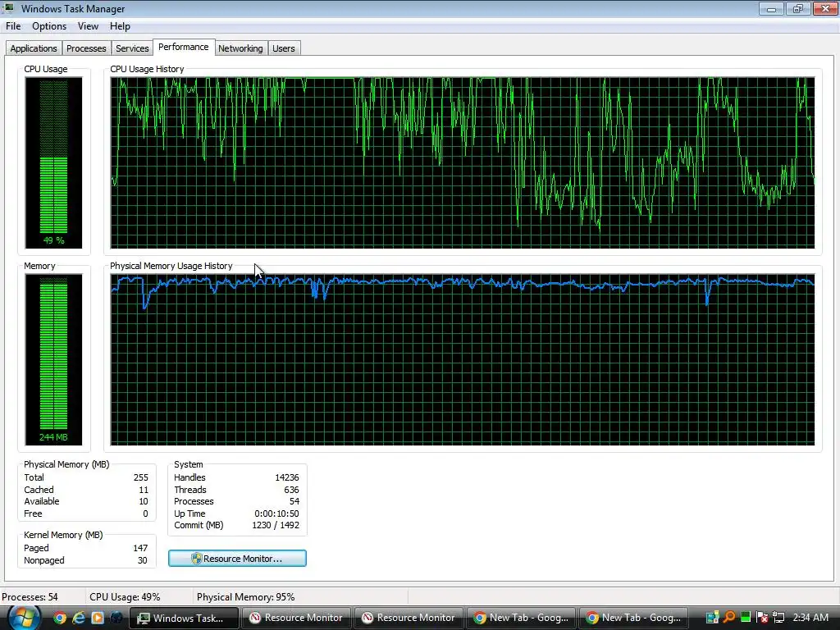This screenshot has height=630, width=840.
Task: Switch to the Networking tab
Action: (240, 48)
